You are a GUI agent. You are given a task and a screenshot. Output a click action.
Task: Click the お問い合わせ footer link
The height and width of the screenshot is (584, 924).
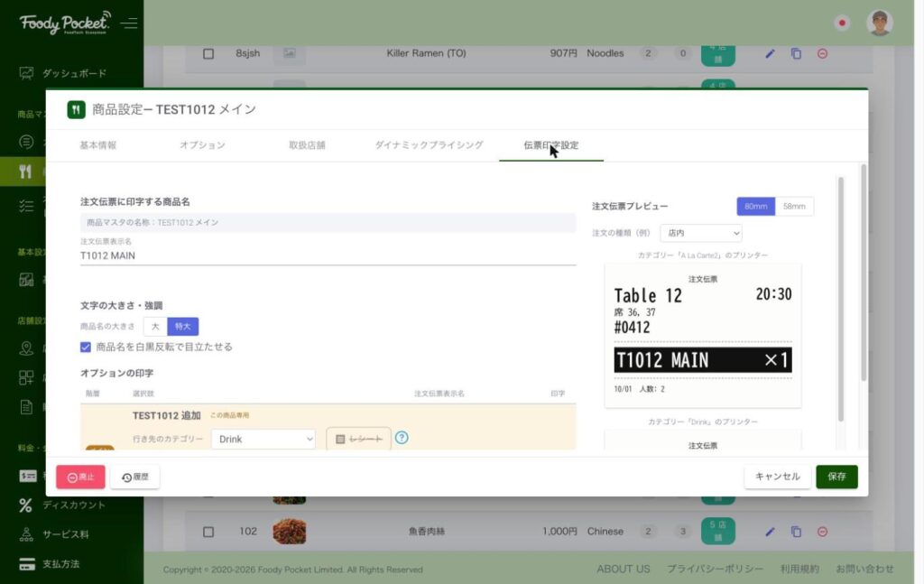click(864, 570)
